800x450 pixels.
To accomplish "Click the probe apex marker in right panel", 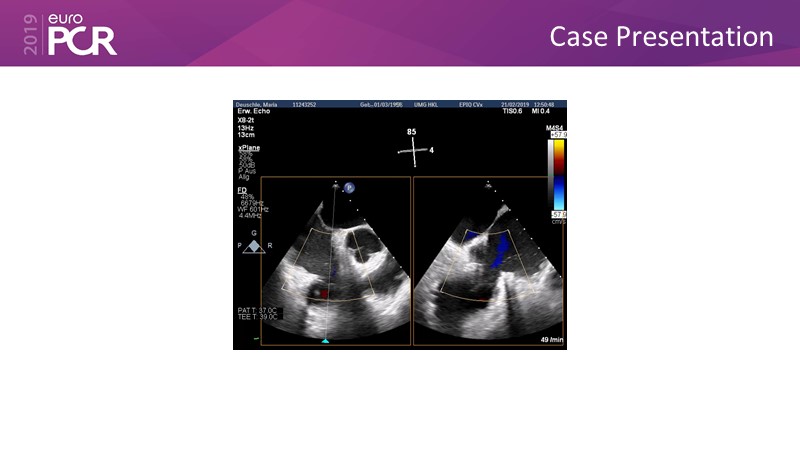I will (x=487, y=186).
